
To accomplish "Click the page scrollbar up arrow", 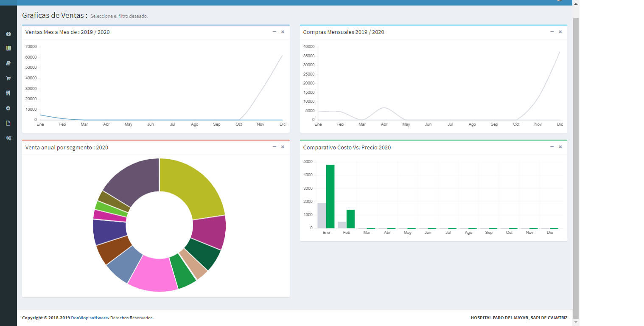I will [576, 3].
